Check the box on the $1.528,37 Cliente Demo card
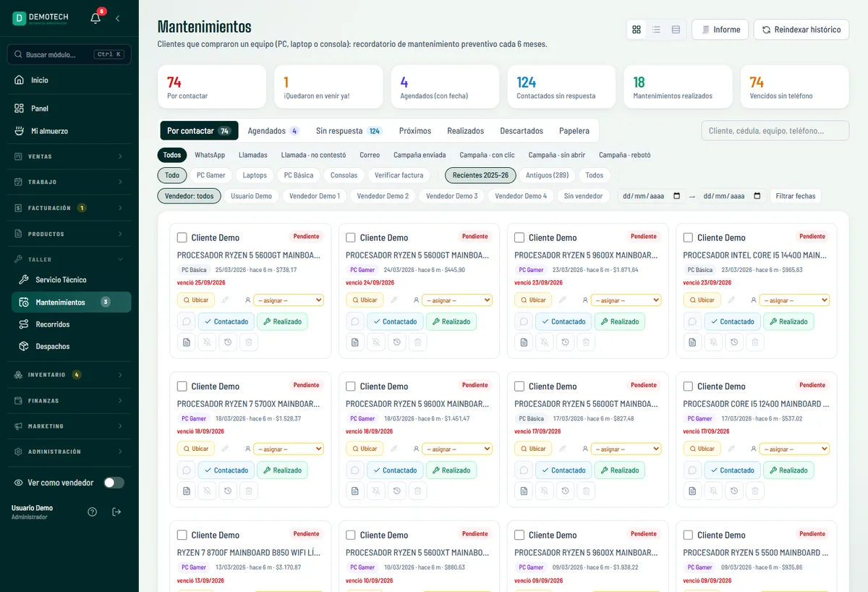 point(182,386)
